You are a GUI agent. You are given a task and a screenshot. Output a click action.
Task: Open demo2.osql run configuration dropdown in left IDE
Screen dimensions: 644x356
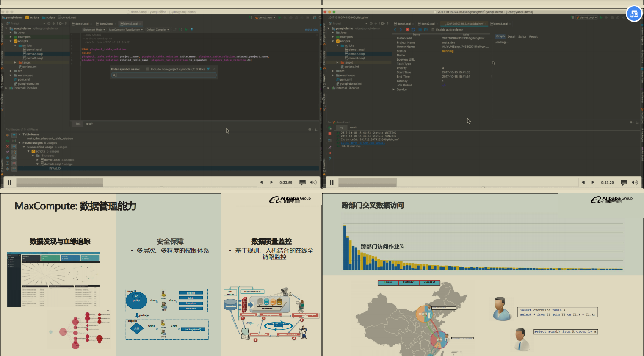[265, 17]
